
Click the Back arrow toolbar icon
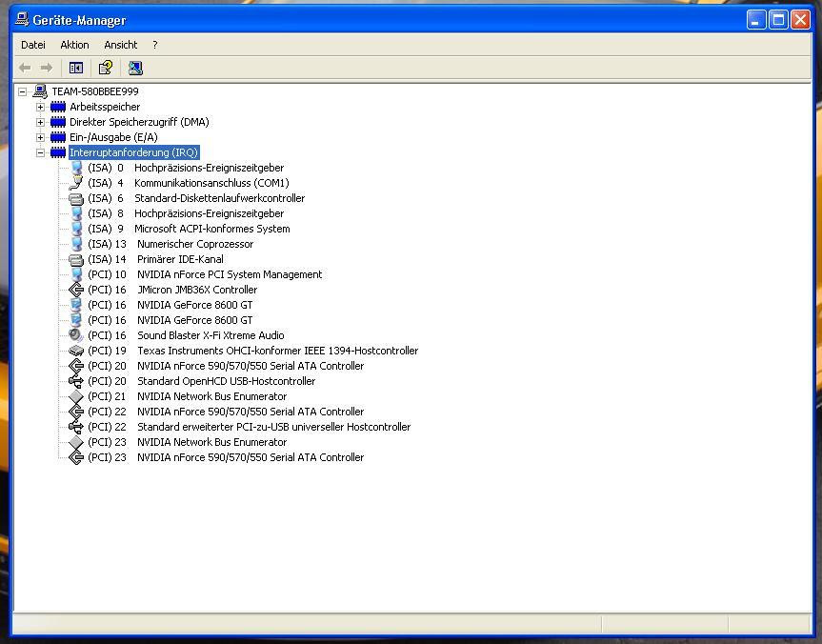pos(25,68)
